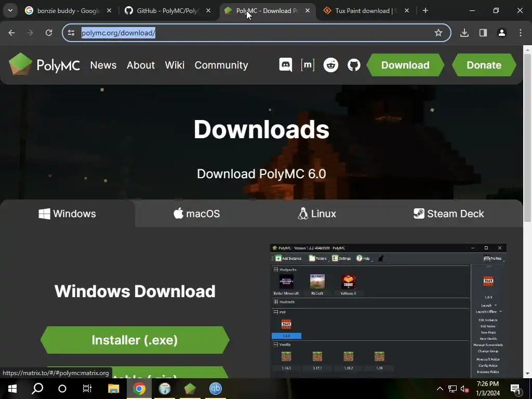
Task: Open the News page
Action: coord(103,65)
